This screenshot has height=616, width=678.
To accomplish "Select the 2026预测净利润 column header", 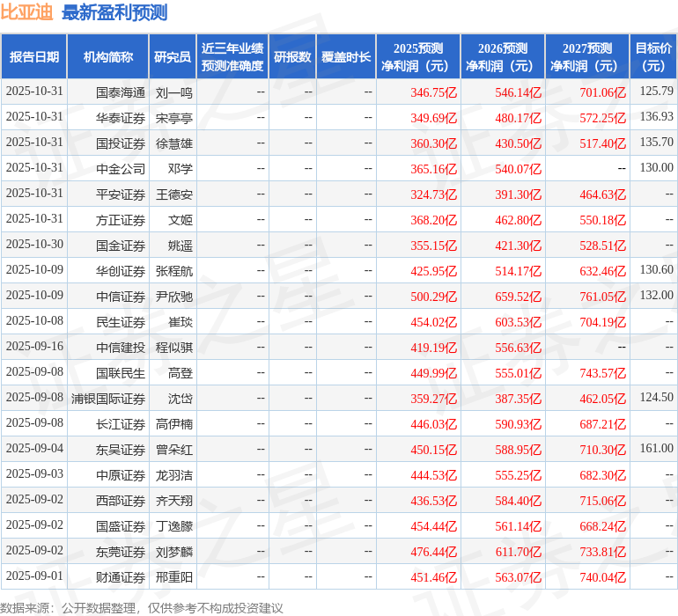I will pos(503,56).
